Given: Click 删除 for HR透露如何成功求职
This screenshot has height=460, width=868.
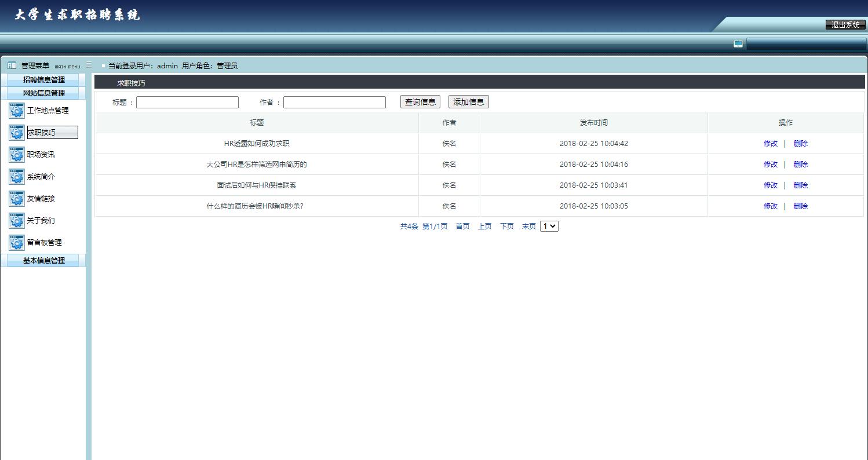Looking at the screenshot, I should pos(800,144).
